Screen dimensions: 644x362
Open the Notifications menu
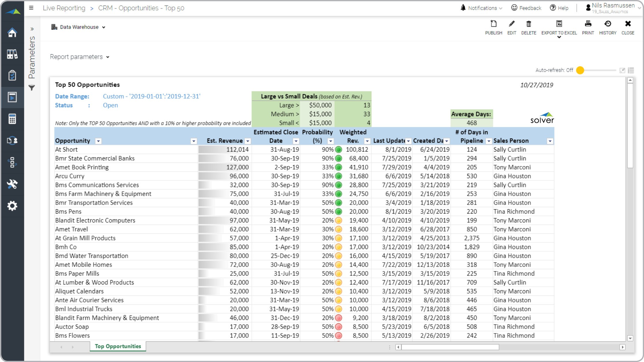tap(482, 8)
